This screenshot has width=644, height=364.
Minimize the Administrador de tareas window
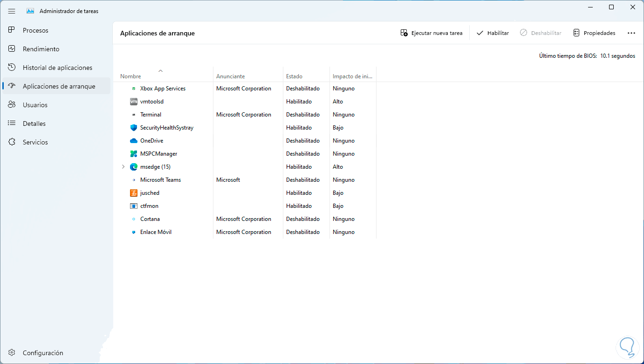590,7
